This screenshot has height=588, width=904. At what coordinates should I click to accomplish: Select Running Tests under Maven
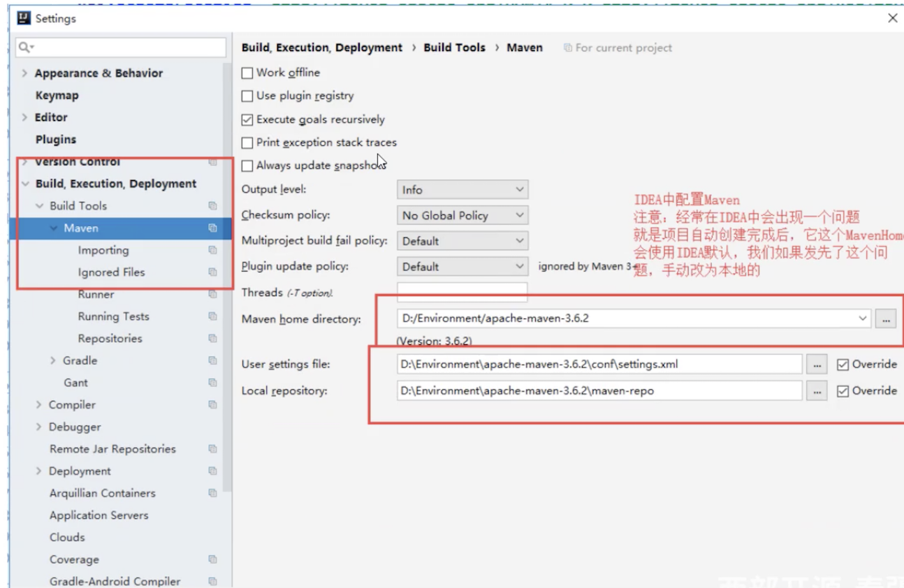114,316
